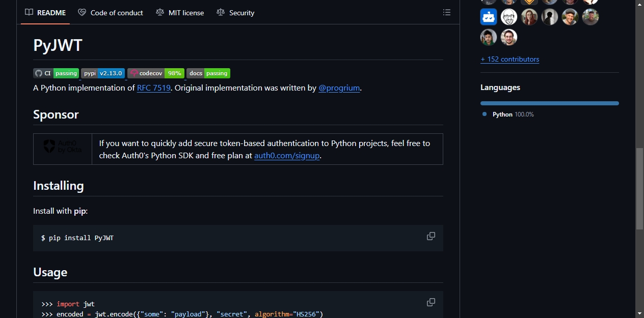Follow the RFC 7519 link
Screen dimensions: 644x318
point(154,88)
